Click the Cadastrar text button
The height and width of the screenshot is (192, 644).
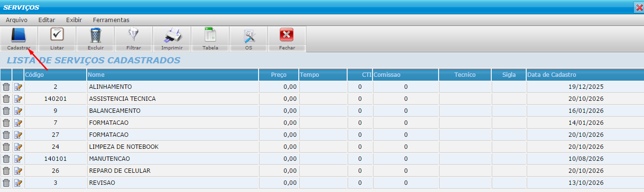click(x=19, y=48)
